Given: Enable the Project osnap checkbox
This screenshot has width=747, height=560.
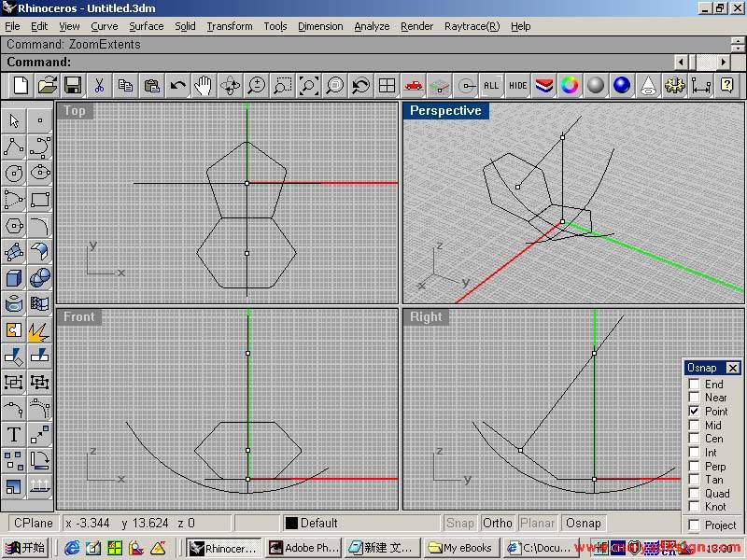Looking at the screenshot, I should tap(694, 525).
